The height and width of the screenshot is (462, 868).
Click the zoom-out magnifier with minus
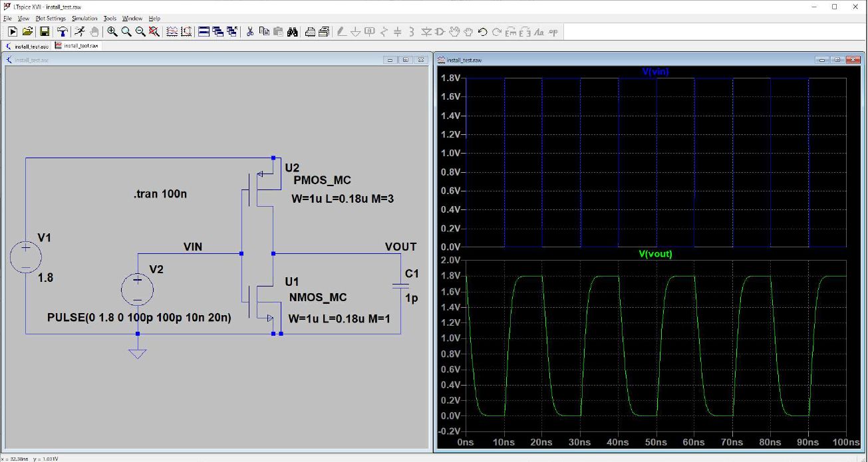point(140,31)
